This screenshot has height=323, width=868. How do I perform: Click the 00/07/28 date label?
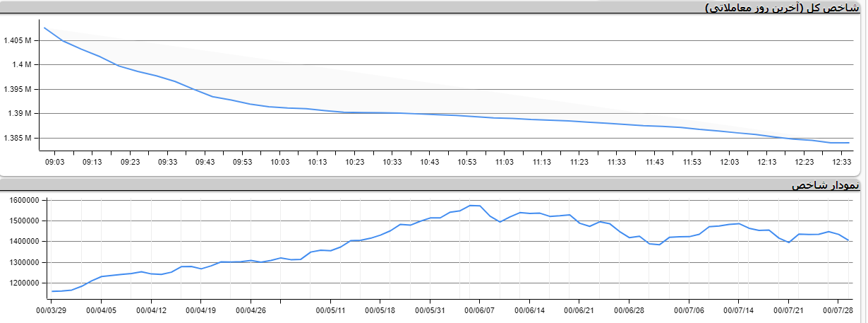point(840,310)
